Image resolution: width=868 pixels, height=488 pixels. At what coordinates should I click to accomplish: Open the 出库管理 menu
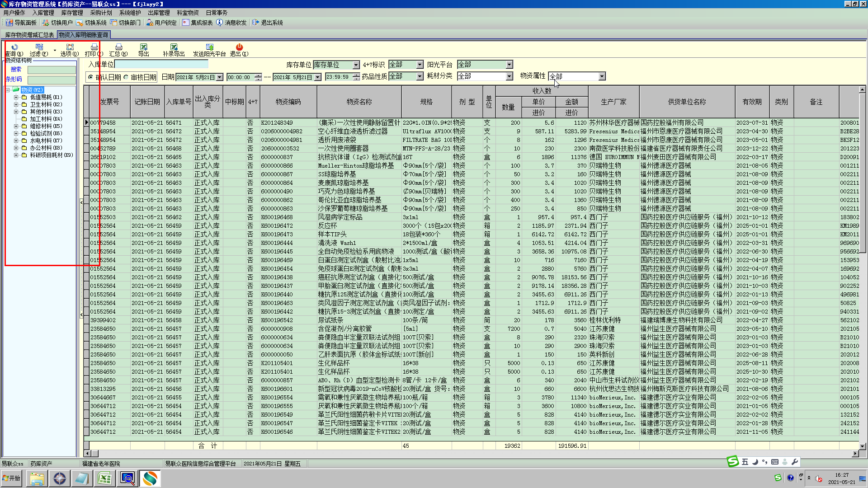[x=159, y=13]
